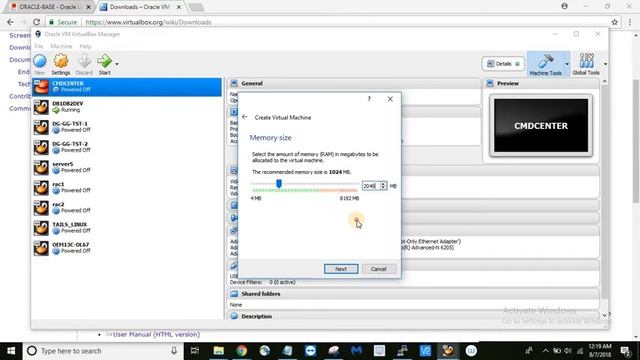Open the Windows notification center icon
Viewport: 640px width, 360px height.
[624, 351]
